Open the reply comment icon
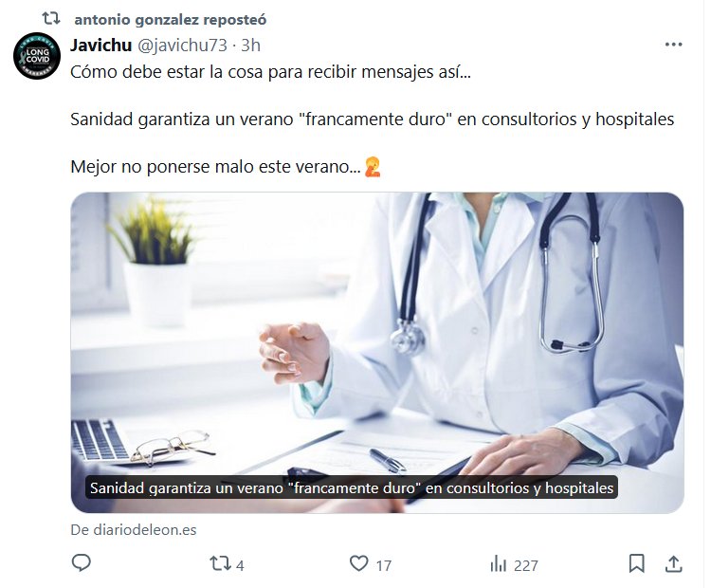 (82, 563)
